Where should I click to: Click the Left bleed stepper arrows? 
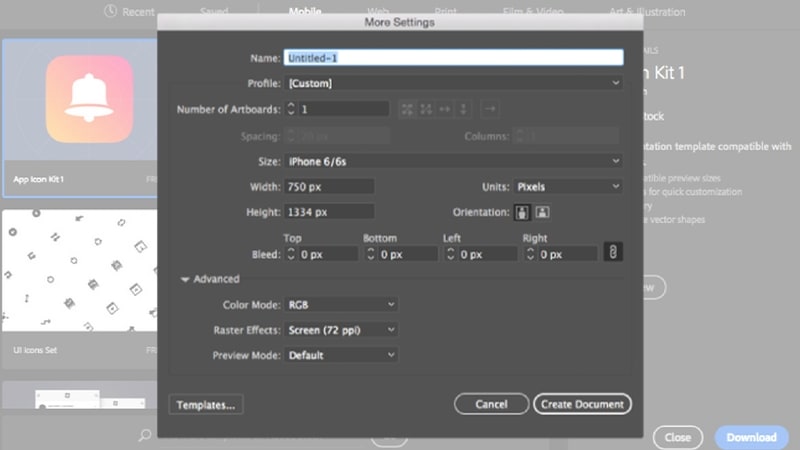pyautogui.click(x=451, y=255)
